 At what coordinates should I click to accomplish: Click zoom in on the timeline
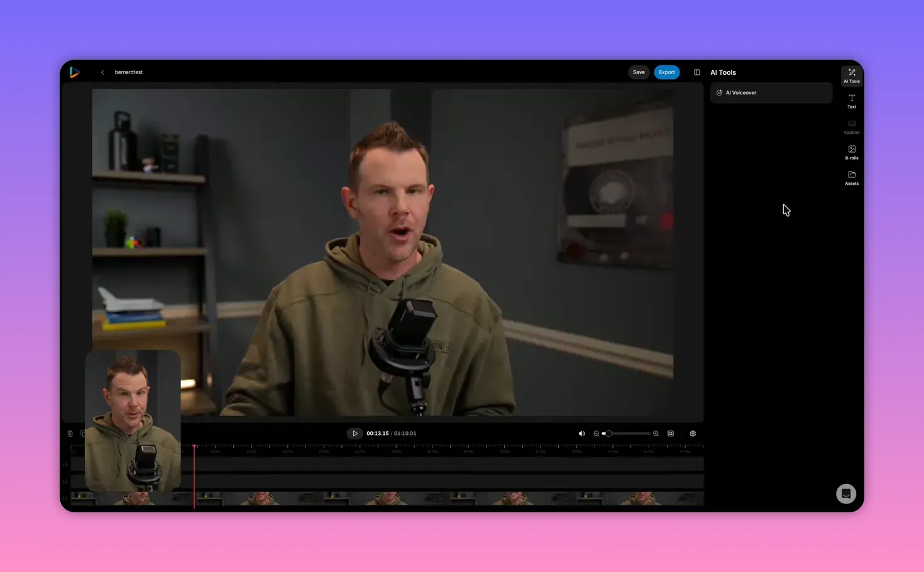656,433
